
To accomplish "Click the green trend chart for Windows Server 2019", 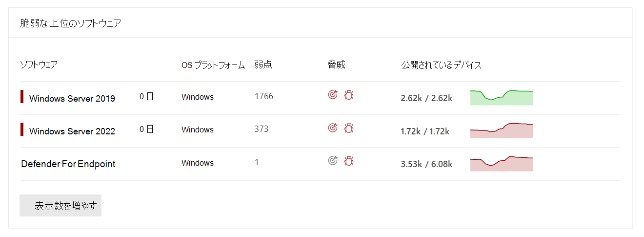I will (x=501, y=98).
